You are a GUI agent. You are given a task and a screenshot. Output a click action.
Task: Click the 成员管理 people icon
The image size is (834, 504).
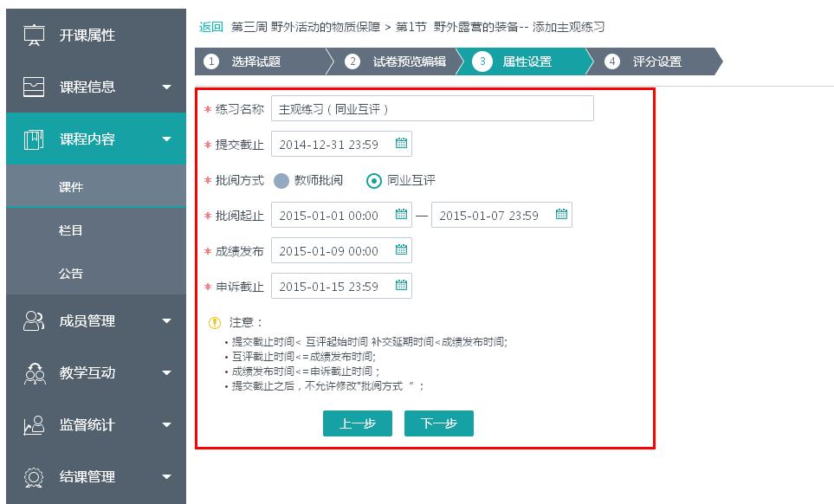pyautogui.click(x=34, y=321)
